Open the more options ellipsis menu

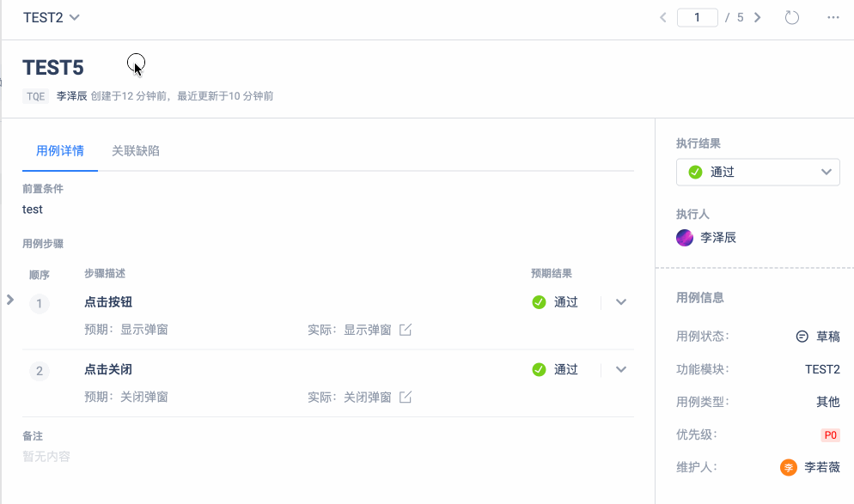click(833, 17)
